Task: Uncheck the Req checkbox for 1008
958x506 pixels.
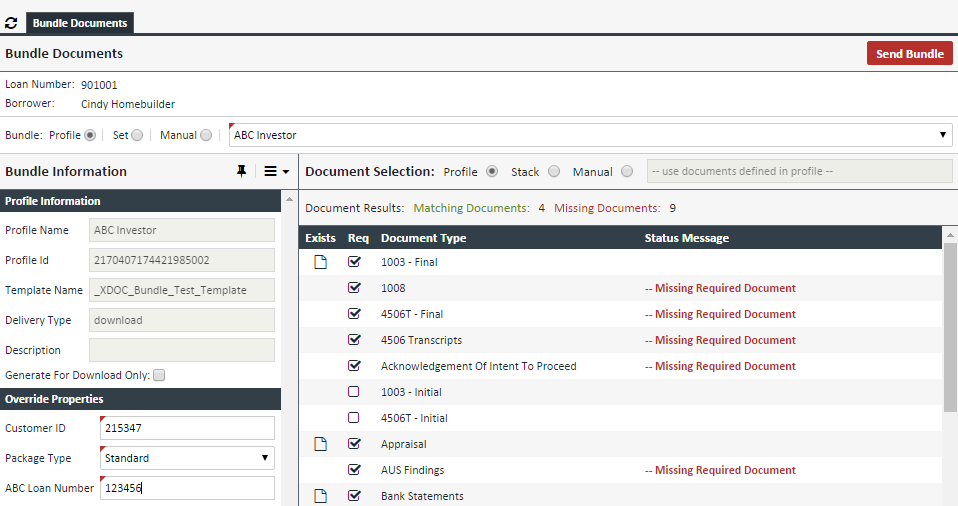Action: coord(354,288)
